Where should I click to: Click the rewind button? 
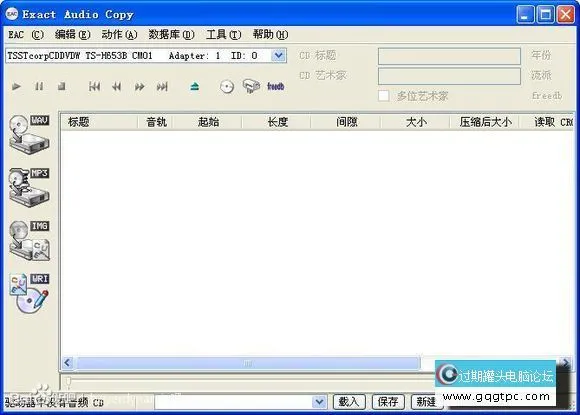click(117, 87)
